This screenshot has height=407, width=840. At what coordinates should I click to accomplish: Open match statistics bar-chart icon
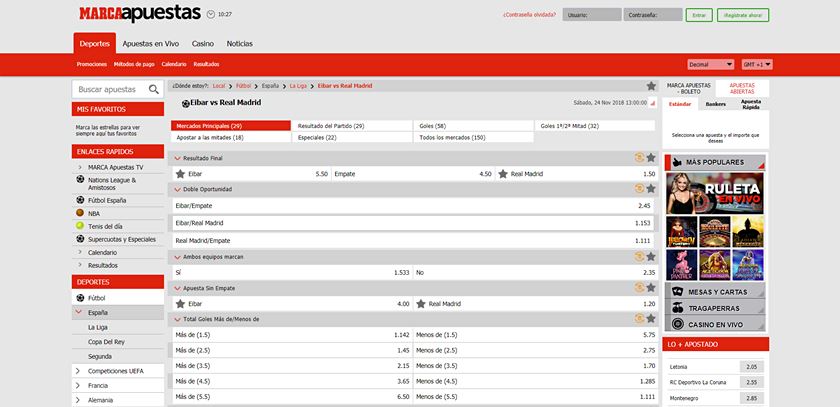(x=652, y=103)
